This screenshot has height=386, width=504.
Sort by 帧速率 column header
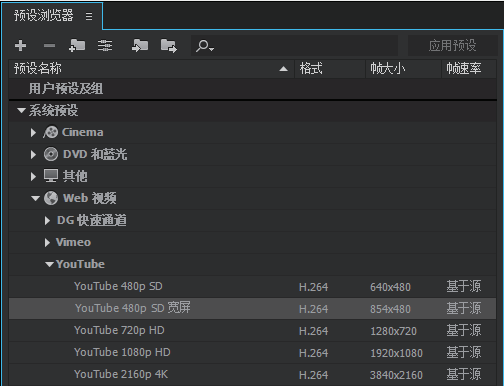[469, 69]
